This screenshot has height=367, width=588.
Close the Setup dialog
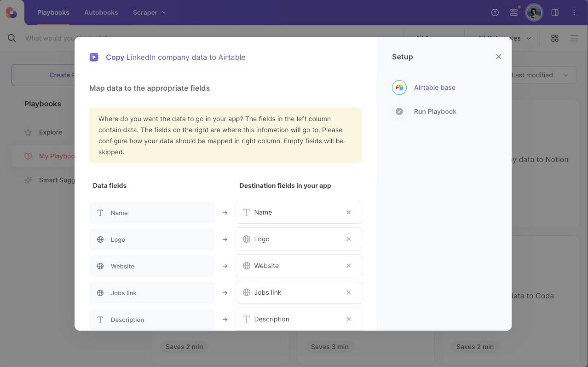pos(499,57)
